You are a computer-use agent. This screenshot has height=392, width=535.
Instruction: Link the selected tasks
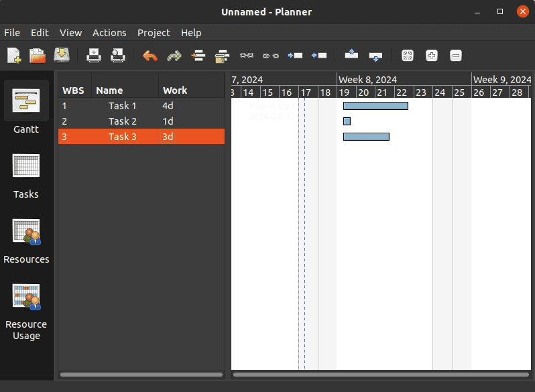246,55
